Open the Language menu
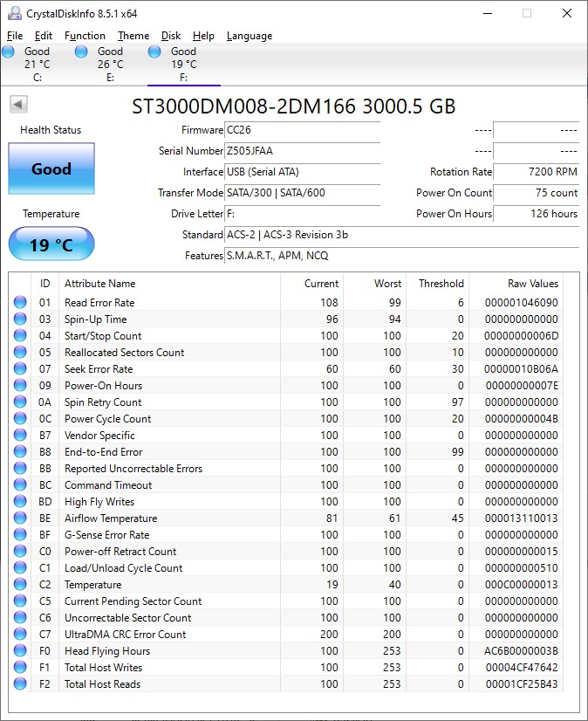Image resolution: width=588 pixels, height=721 pixels. pyautogui.click(x=250, y=36)
